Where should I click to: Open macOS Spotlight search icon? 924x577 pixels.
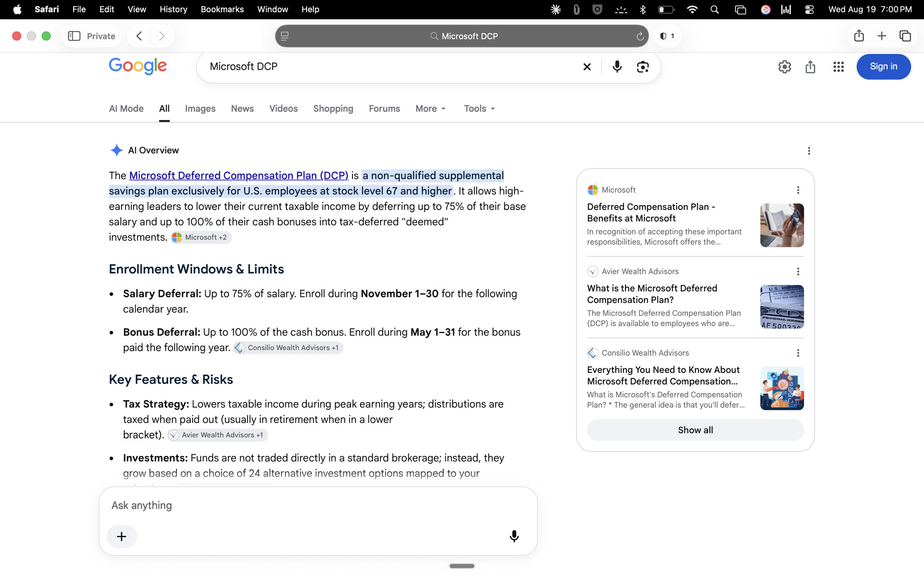click(x=714, y=10)
